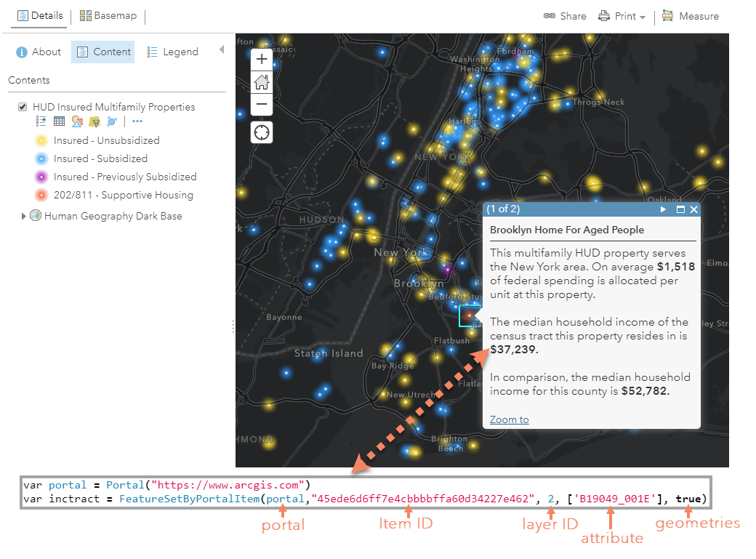Click the Legend list icon
Screen dimensions: 756x559
[x=153, y=52]
